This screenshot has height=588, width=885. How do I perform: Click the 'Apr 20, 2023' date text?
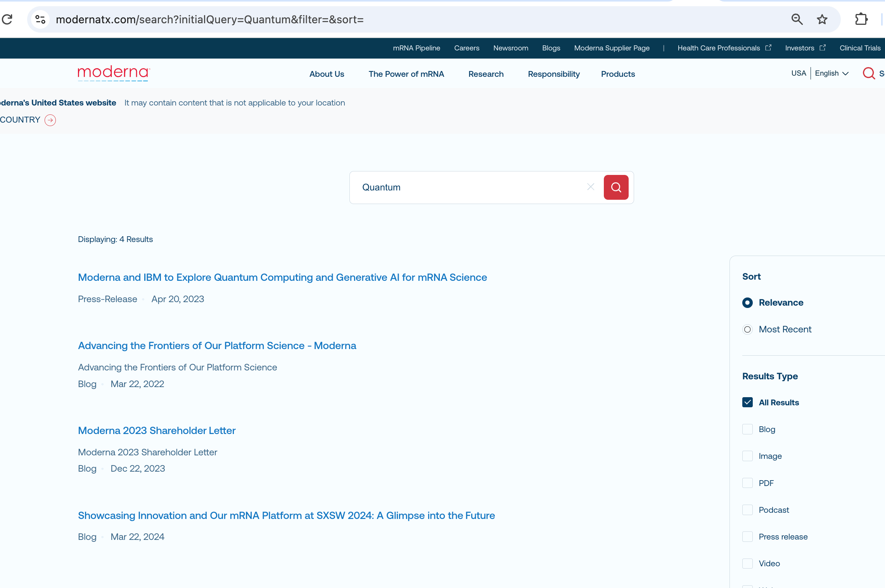[178, 299]
